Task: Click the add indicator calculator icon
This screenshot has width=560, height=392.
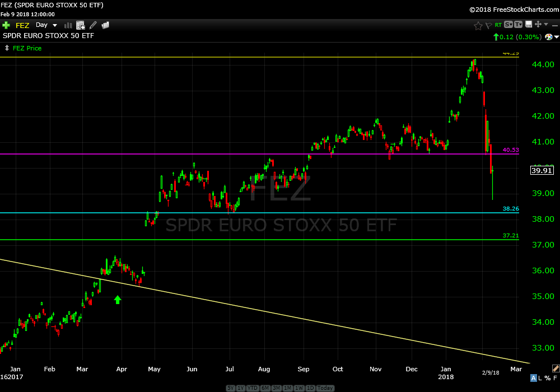Action: click(x=81, y=25)
